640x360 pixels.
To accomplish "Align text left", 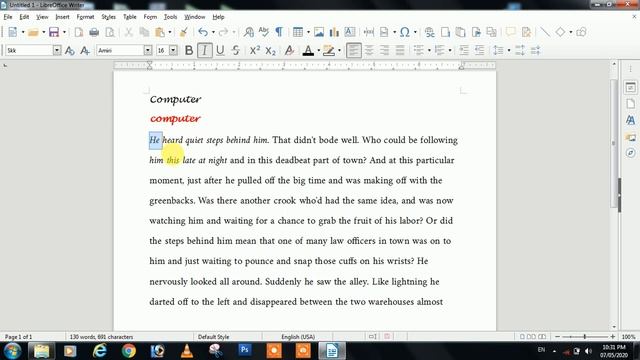I will pyautogui.click(x=353, y=50).
